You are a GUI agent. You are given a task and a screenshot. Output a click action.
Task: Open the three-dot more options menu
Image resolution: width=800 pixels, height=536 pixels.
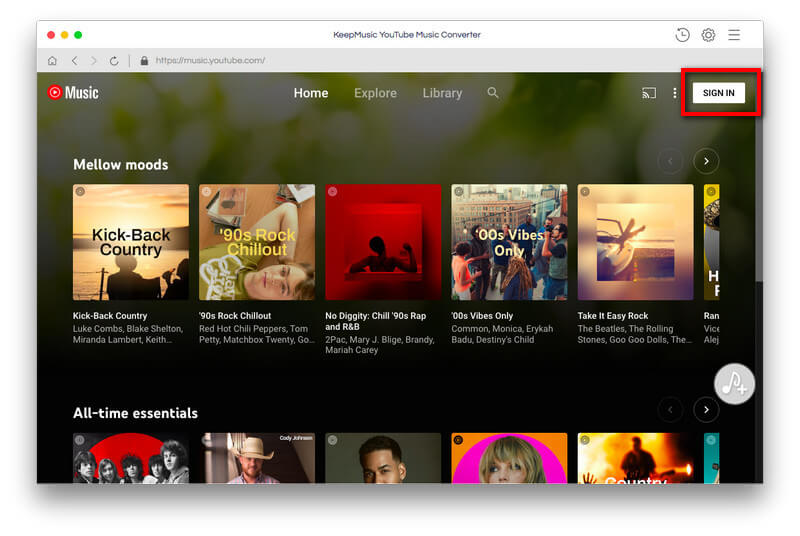[x=675, y=93]
